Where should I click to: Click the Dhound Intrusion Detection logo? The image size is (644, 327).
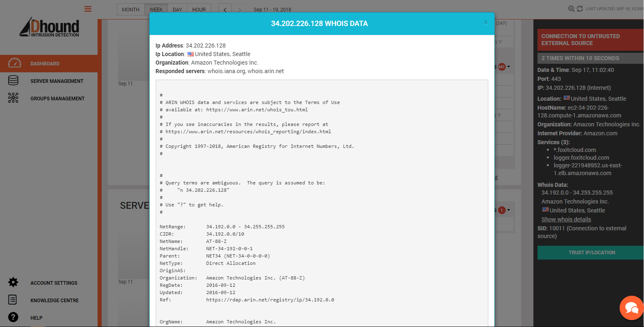[49, 27]
